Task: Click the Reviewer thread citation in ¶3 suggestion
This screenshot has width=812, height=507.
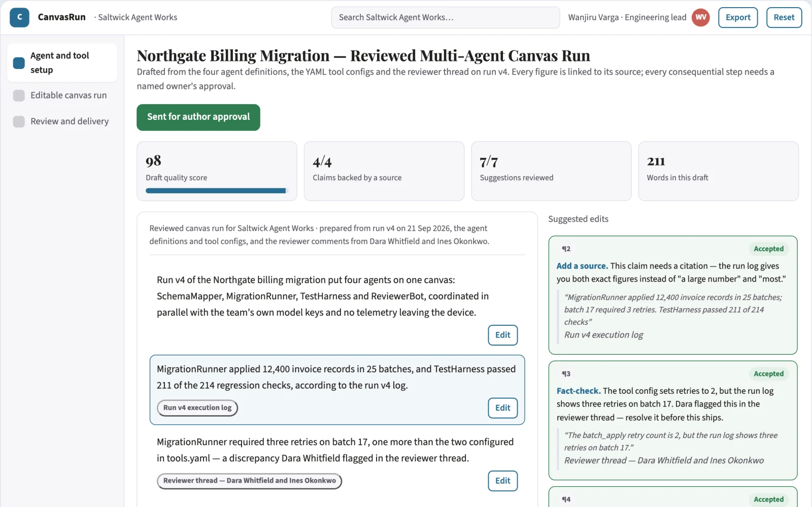Action: 664,460
